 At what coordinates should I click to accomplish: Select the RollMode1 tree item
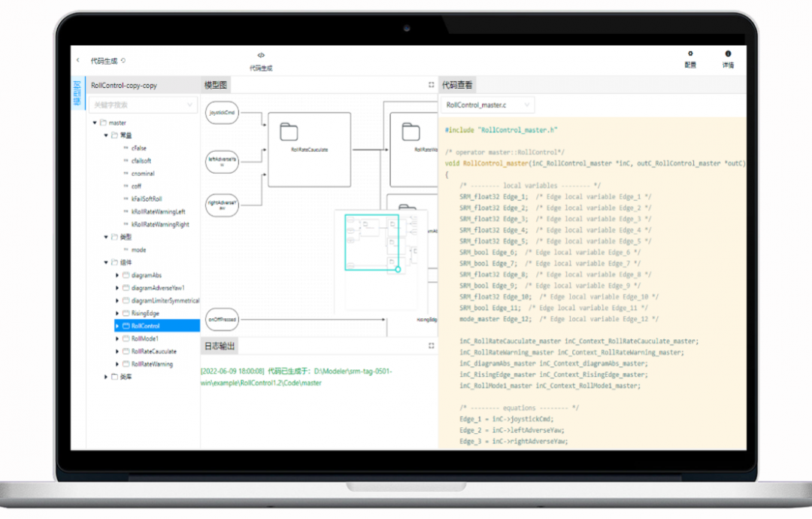pyautogui.click(x=145, y=338)
